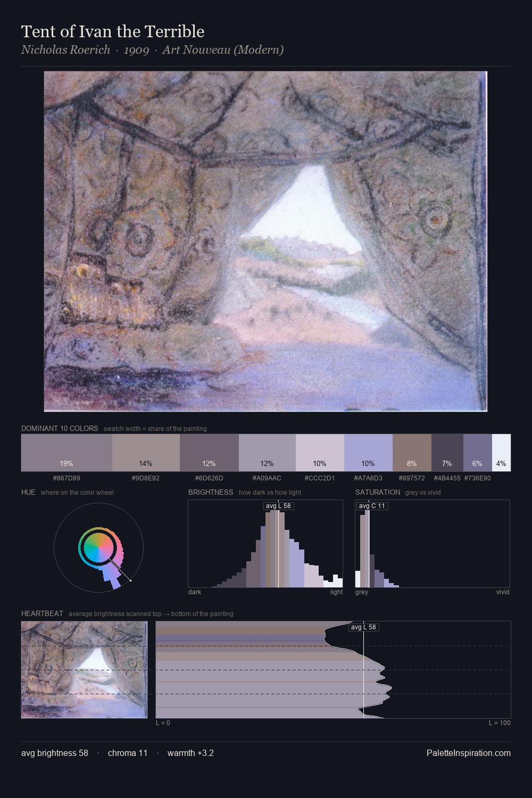Click the 'where on the color wheel' caption
The width and height of the screenshot is (532, 798).
point(77,493)
